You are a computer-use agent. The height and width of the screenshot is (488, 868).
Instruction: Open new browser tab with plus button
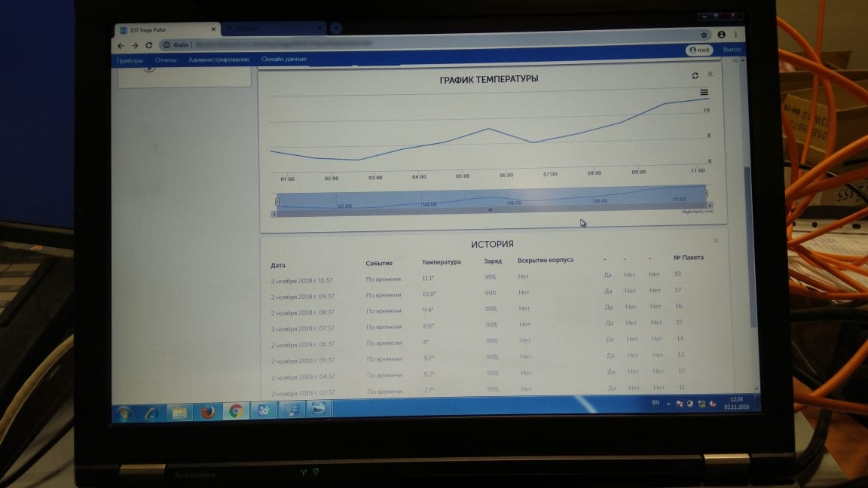coord(335,28)
